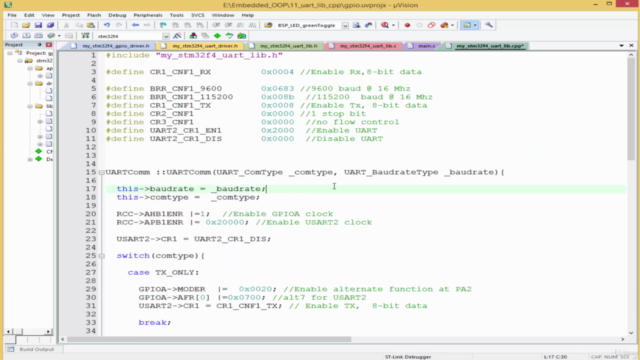Screen dimensions: 640x360
Task: Open the Peripherals menu
Action: (x=148, y=15)
